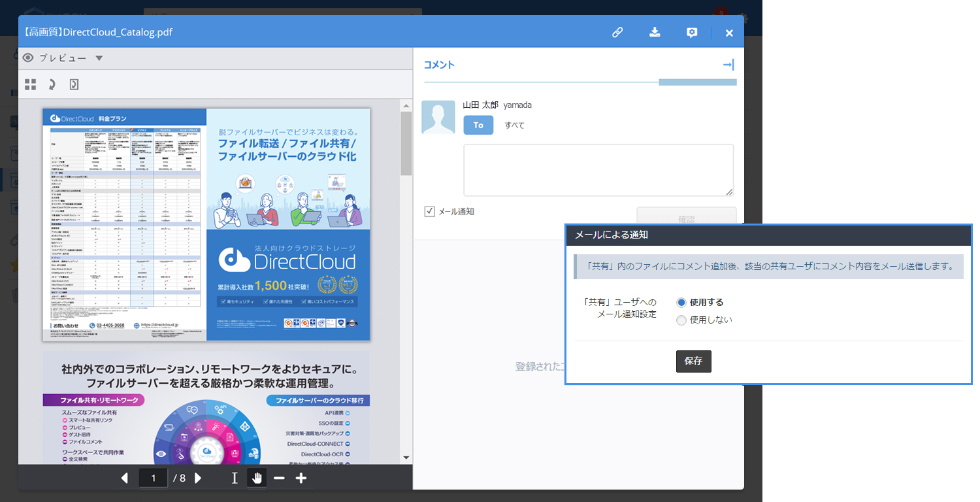
Task: Click the 保存 button
Action: click(x=693, y=361)
